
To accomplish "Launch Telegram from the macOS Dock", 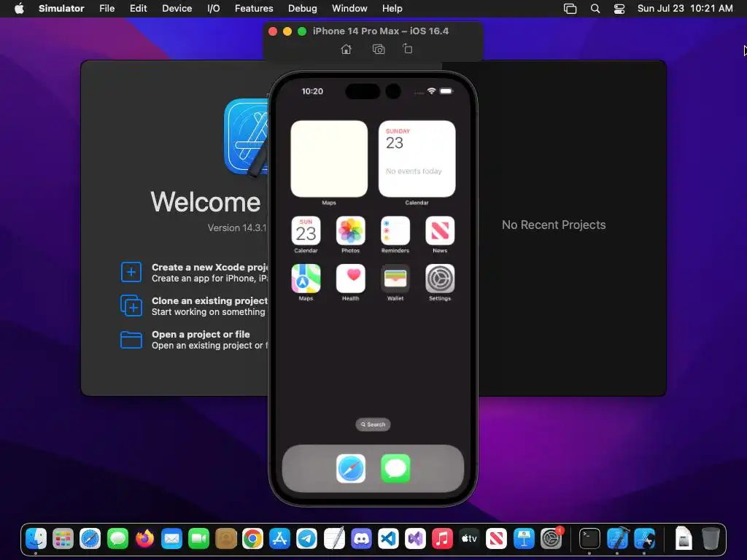I will (307, 539).
